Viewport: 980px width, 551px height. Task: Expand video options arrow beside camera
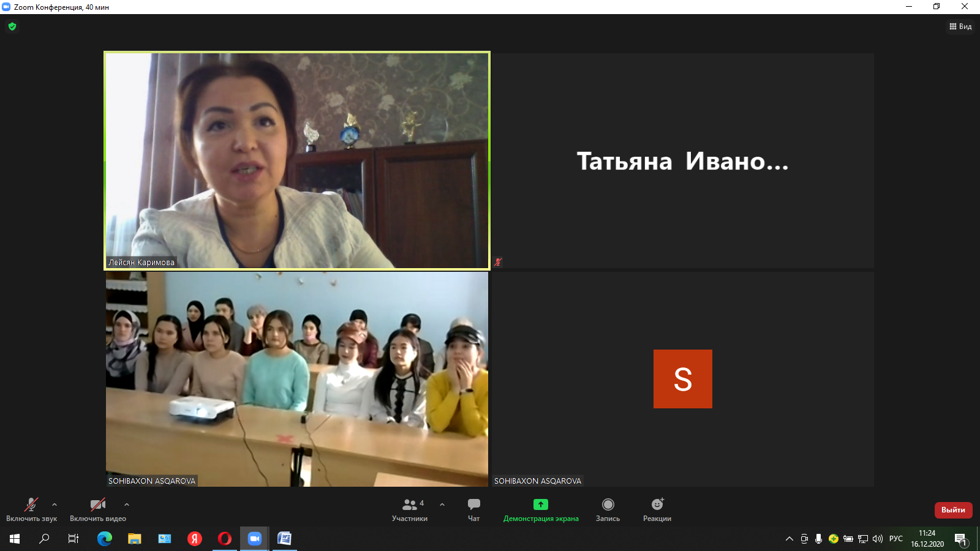pos(127,504)
